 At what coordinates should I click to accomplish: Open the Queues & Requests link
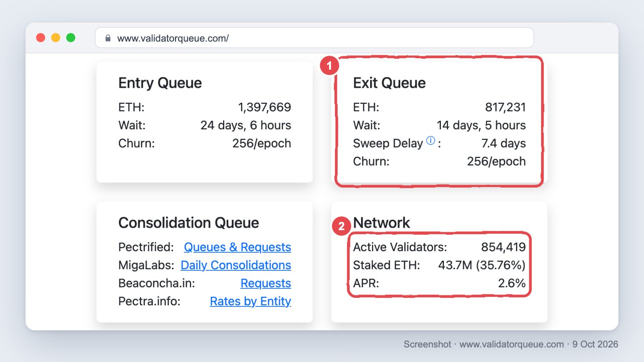point(237,247)
